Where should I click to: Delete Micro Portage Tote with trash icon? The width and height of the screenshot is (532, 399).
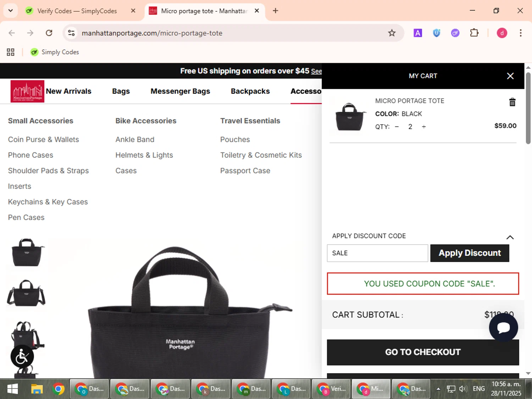point(512,102)
